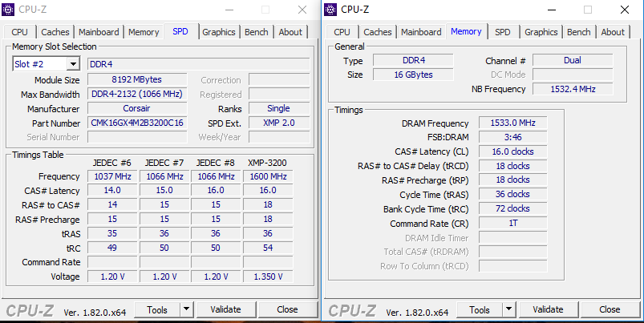Click Bank Cycle Time value 72 clocks
Image resolution: width=644 pixels, height=323 pixels.
click(x=513, y=208)
